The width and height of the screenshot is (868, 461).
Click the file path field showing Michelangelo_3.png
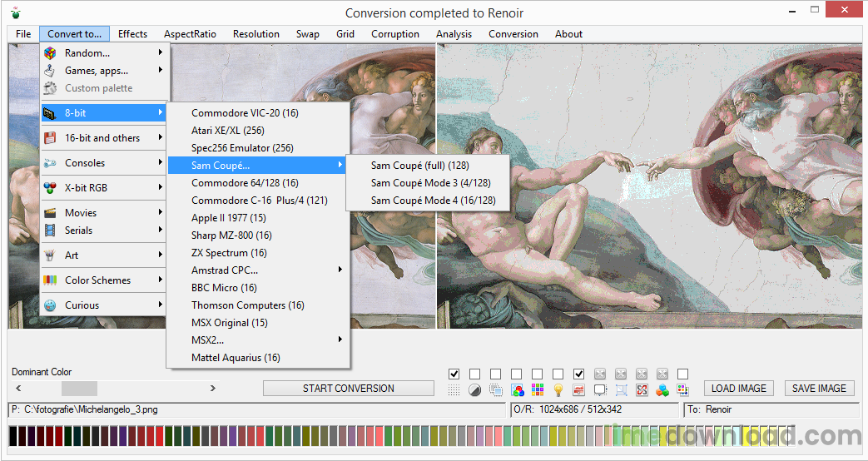[x=256, y=410]
